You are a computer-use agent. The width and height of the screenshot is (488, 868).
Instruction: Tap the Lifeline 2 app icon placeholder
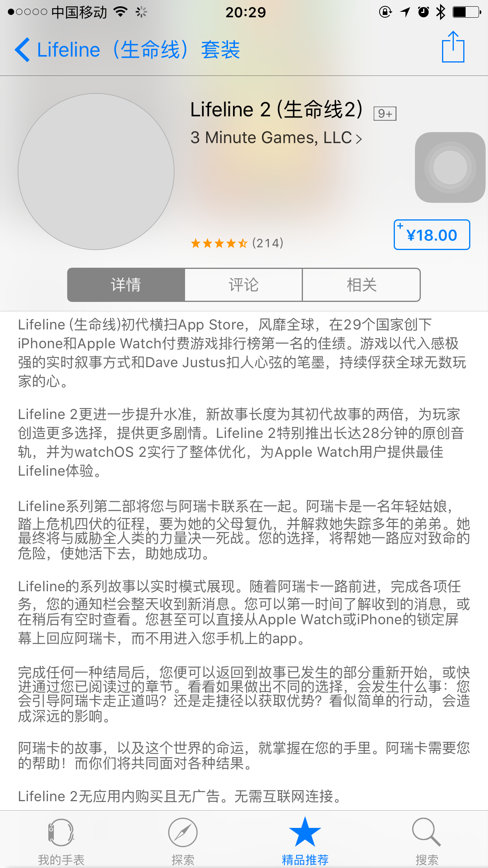point(96,171)
